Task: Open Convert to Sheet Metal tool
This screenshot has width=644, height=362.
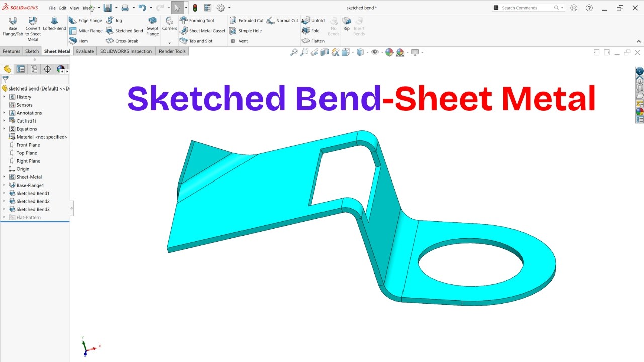Action: [x=33, y=29]
